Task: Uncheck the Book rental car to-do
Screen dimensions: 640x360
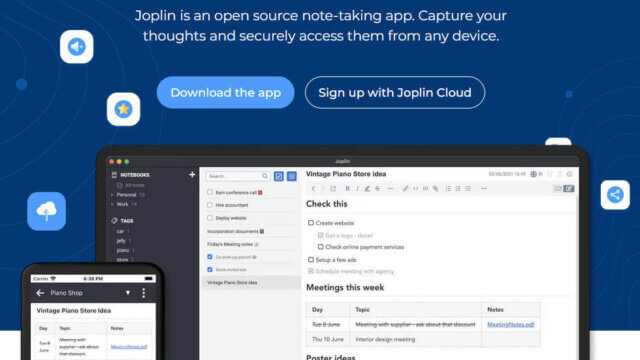Action: coord(210,269)
